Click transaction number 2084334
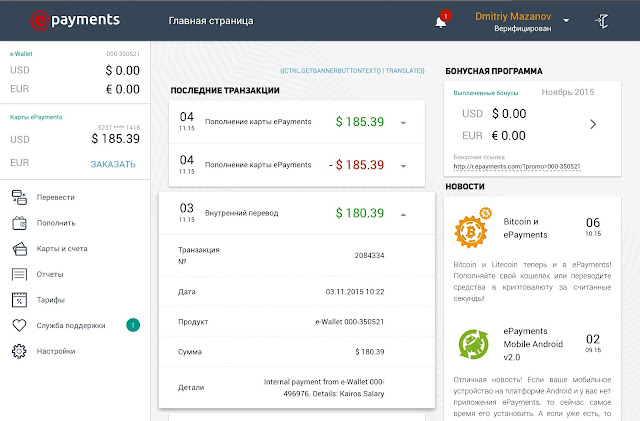The height and width of the screenshot is (421, 640). 369,255
